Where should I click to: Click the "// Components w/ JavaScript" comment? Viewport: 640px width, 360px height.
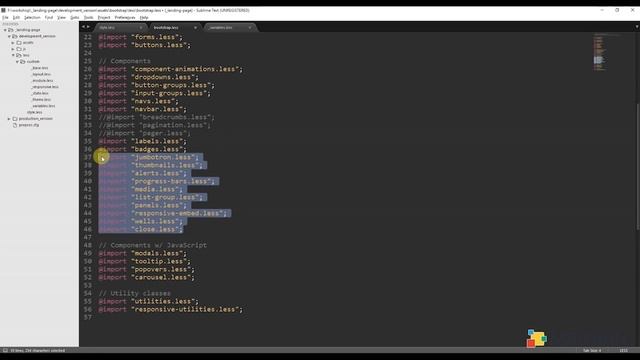[x=153, y=245]
